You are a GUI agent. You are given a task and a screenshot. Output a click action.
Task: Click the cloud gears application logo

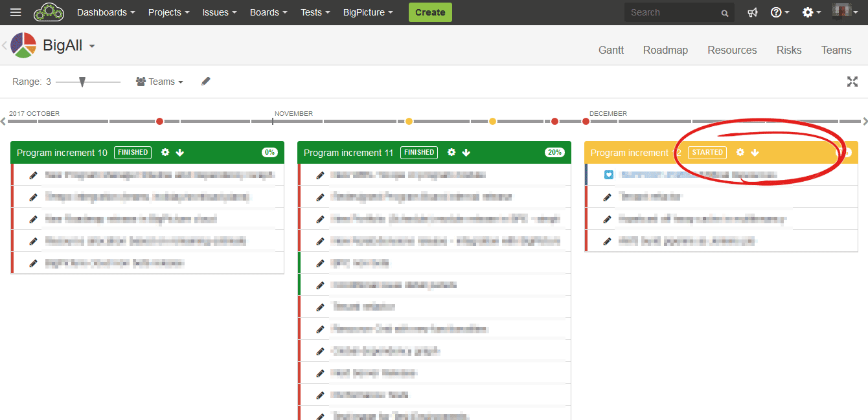pos(49,12)
